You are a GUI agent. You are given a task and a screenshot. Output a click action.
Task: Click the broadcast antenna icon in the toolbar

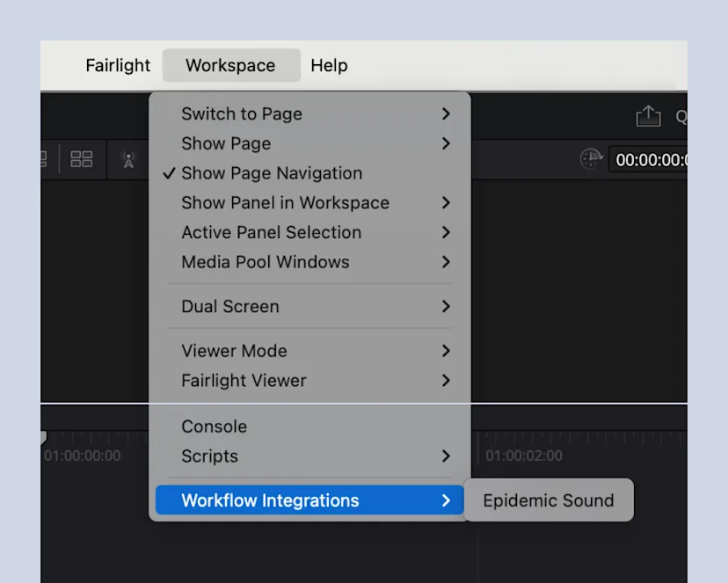[128, 159]
